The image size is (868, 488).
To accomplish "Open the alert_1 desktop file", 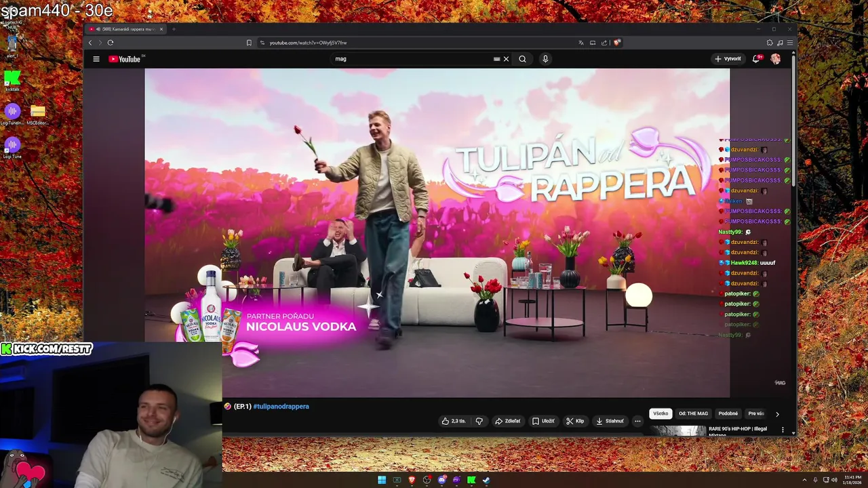I will pos(12,46).
